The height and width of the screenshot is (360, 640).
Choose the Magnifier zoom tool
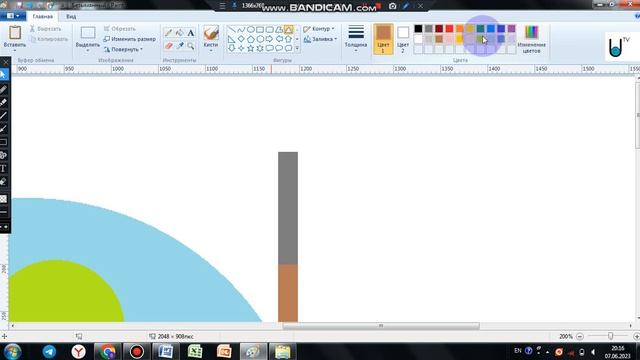(191, 46)
